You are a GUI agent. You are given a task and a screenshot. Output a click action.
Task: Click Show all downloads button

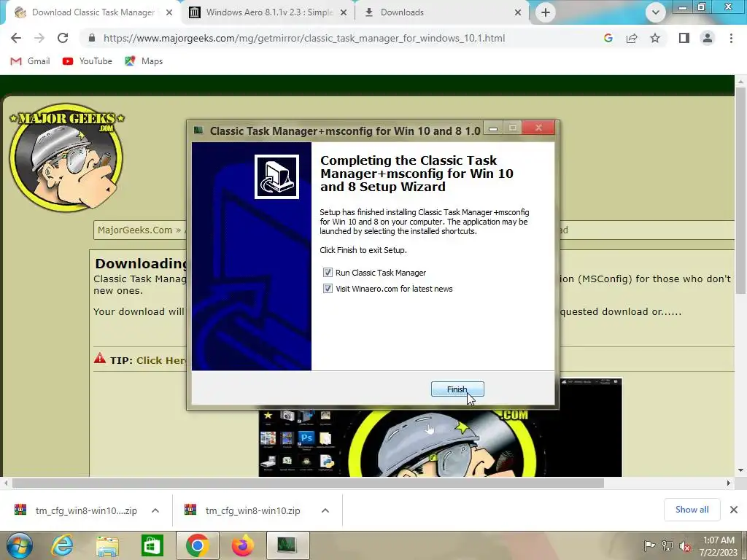692,510
